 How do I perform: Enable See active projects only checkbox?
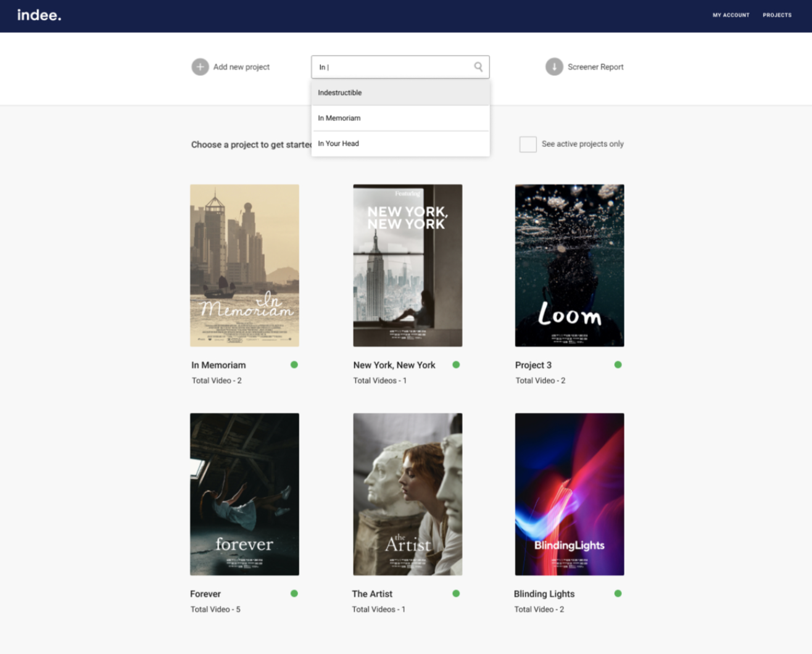click(x=528, y=144)
